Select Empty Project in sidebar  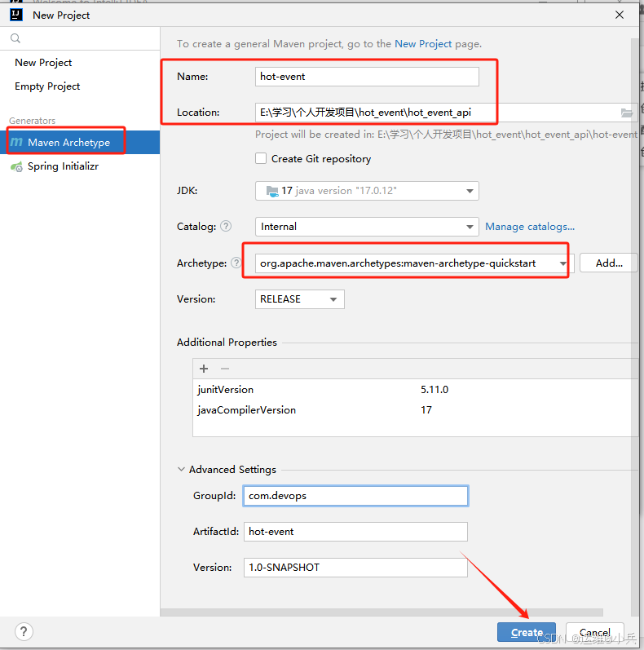[47, 86]
